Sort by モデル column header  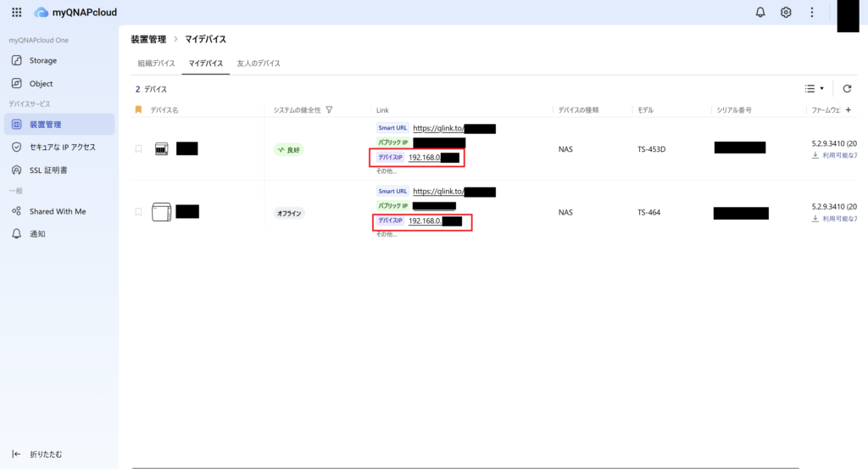point(645,110)
